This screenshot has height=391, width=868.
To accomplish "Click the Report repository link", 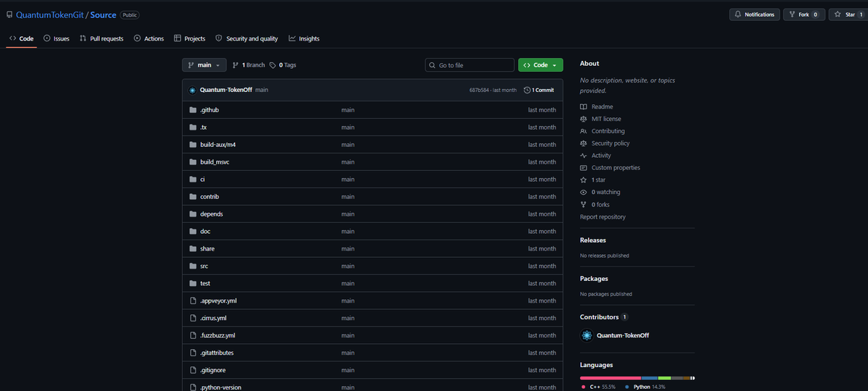I will pyautogui.click(x=603, y=217).
